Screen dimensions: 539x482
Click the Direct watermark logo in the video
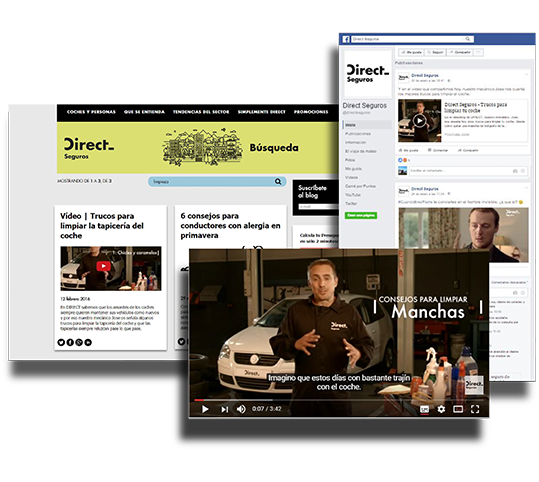[474, 384]
